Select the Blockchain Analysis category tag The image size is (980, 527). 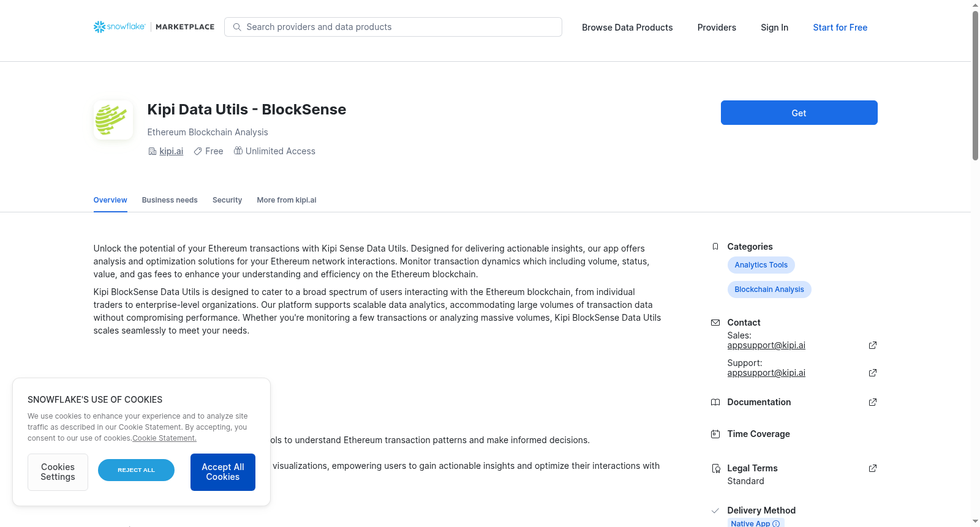coord(769,290)
